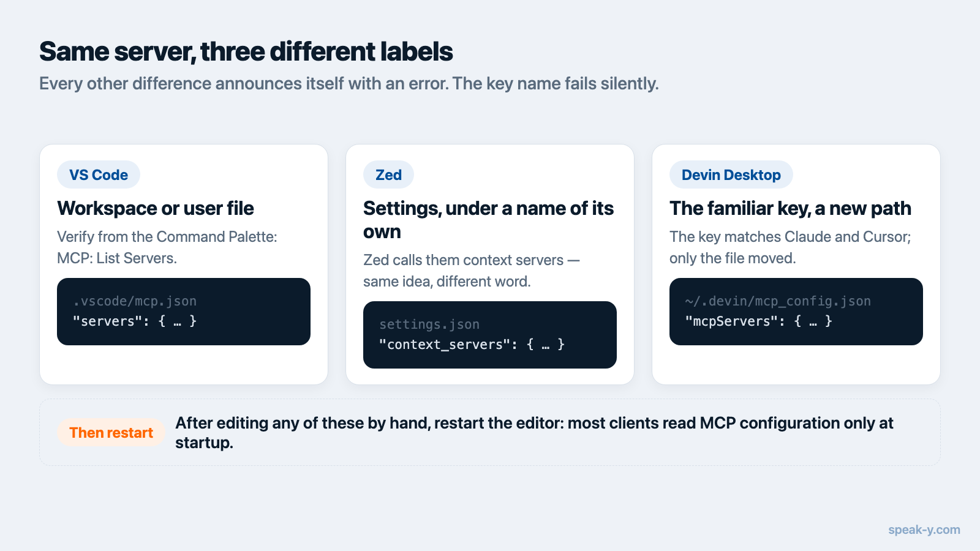
Task: Click the Settings, under a name heading
Action: click(x=488, y=220)
